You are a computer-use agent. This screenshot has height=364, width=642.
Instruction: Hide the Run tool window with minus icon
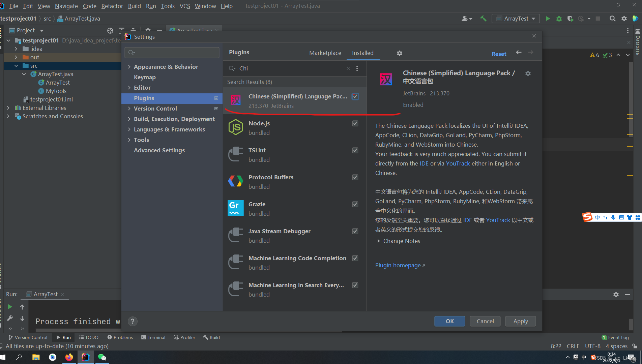[628, 294]
